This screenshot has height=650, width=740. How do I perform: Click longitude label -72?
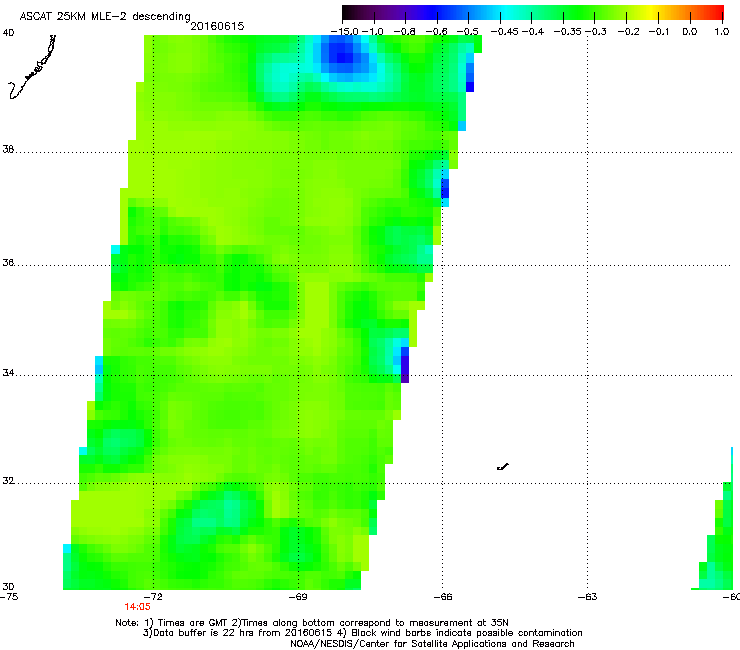pos(153,597)
